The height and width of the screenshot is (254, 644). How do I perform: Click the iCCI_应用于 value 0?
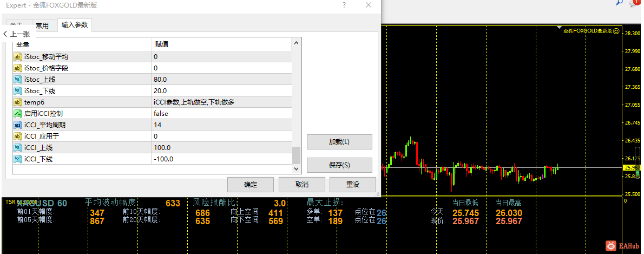coord(156,136)
